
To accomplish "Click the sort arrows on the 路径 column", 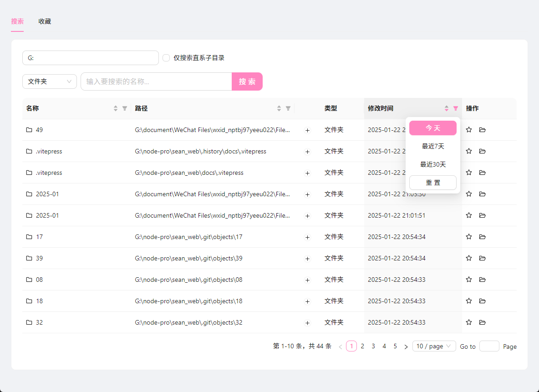I will coord(279,108).
